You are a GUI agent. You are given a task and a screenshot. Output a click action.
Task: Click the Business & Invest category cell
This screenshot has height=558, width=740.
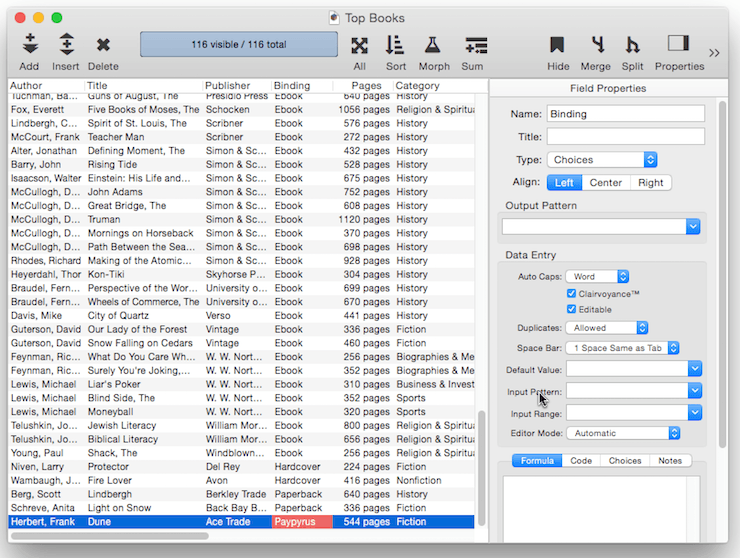coord(435,384)
